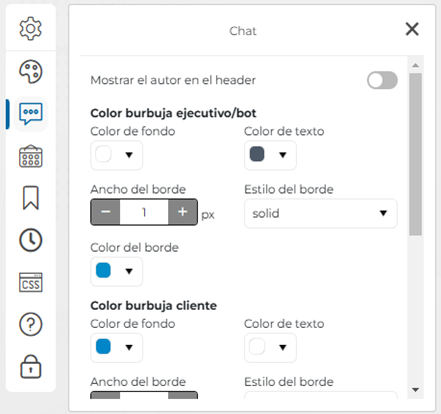Increase border width with plus button
441x414 pixels.
tap(183, 212)
